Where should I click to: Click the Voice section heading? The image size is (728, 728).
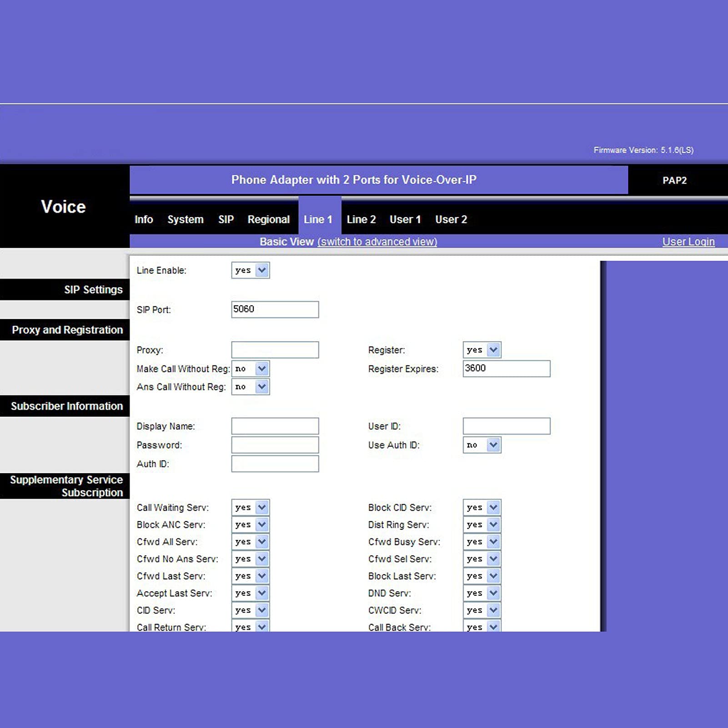click(63, 207)
